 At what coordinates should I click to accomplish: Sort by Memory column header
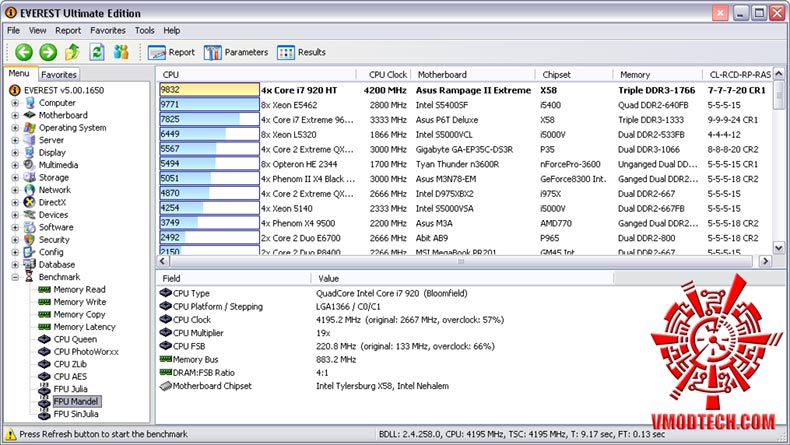(x=658, y=75)
